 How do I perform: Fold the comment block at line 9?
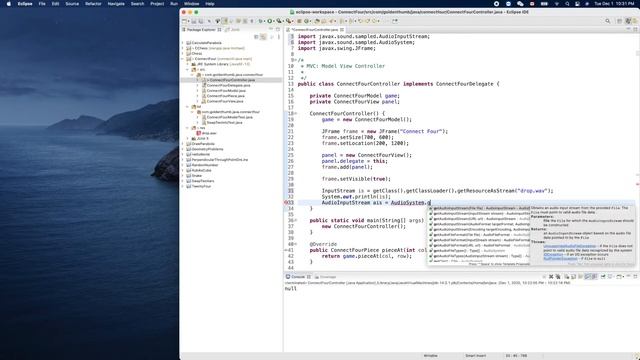[x=296, y=60]
